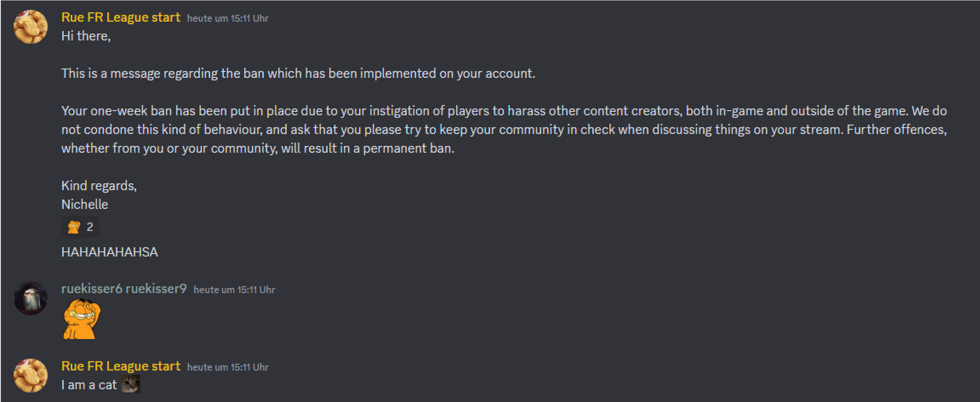Select the "Your one-week ban" paragraph
The image size is (980, 402).
pyautogui.click(x=504, y=129)
